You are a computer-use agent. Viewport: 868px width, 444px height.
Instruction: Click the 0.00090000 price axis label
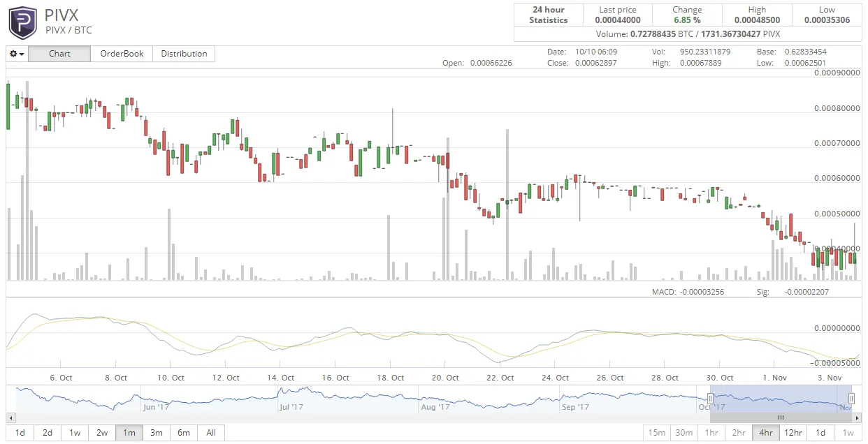pyautogui.click(x=837, y=73)
